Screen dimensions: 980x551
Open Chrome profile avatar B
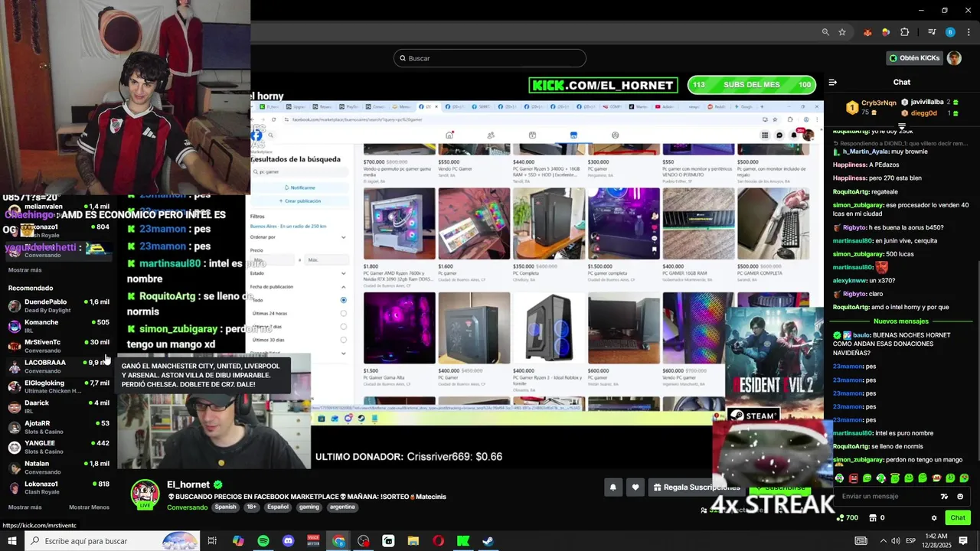(x=950, y=32)
